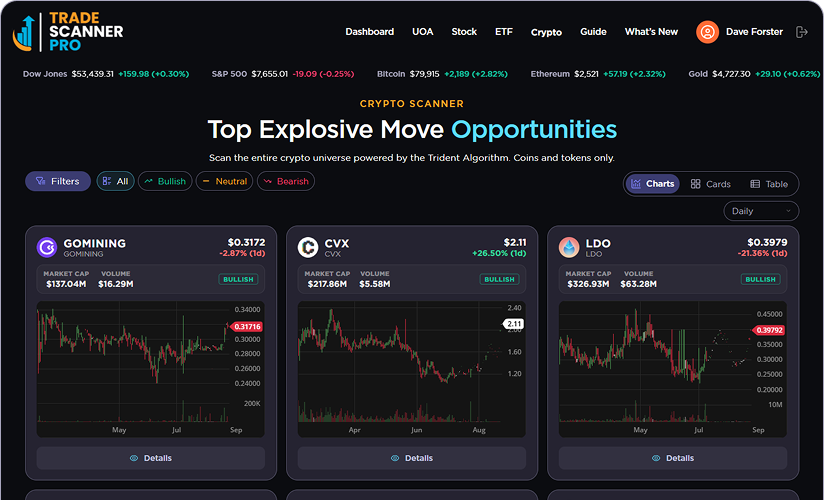Click the CVX market cap $217.86M
Viewport: 824px width, 500px height.
tap(327, 284)
